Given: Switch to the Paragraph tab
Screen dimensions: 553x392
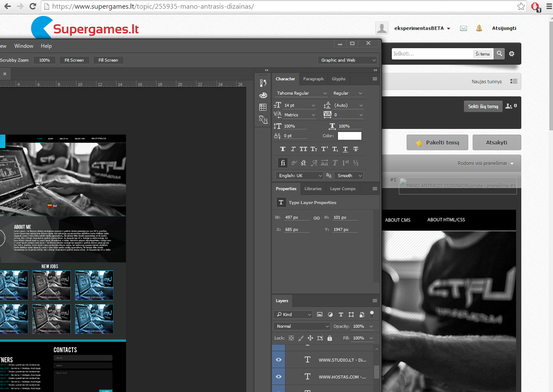Looking at the screenshot, I should point(313,79).
